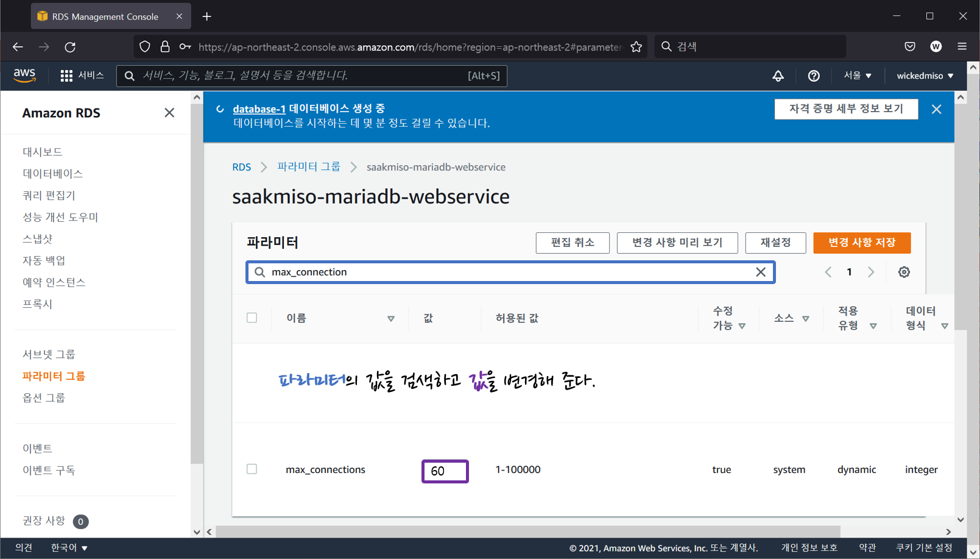Open the tracking protection shield icon
980x559 pixels.
point(145,47)
